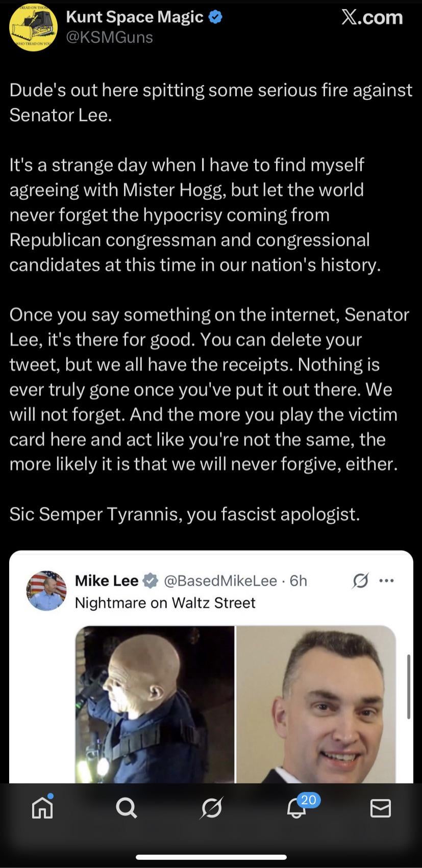Open the @BasedMikeLee handle link
Viewport: 422px width, 868px height.
click(x=220, y=581)
